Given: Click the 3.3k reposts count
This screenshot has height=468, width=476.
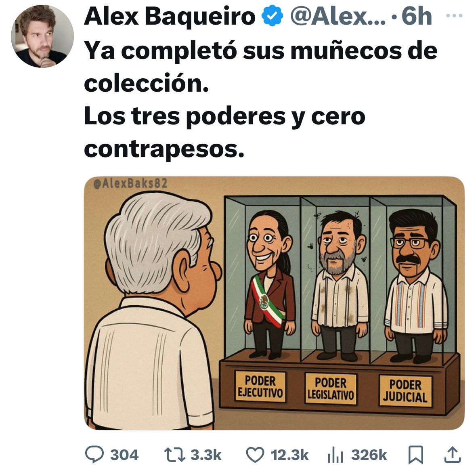Looking at the screenshot, I should point(206,455).
